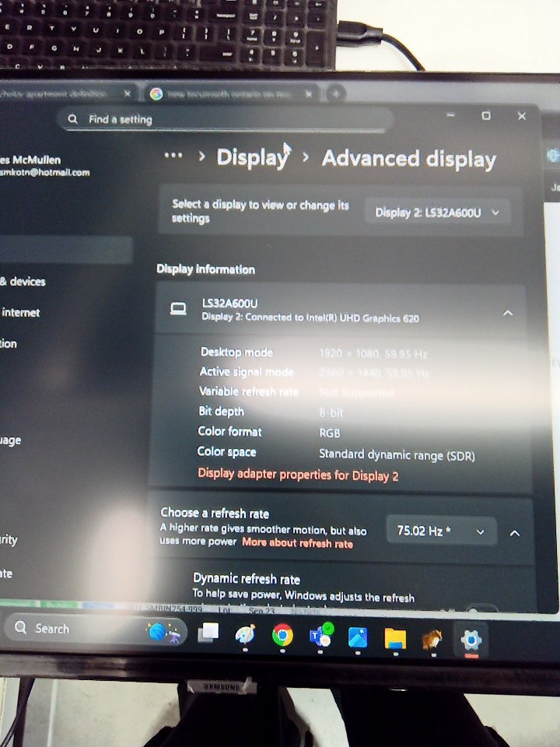The image size is (560, 747).
Task: Click the Active signal mode label
Action: (247, 372)
